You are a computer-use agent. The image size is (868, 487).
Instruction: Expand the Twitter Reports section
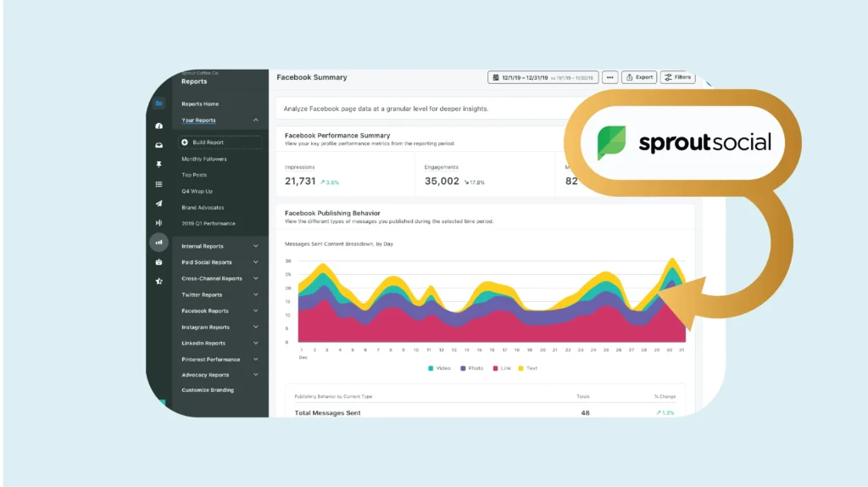(256, 295)
